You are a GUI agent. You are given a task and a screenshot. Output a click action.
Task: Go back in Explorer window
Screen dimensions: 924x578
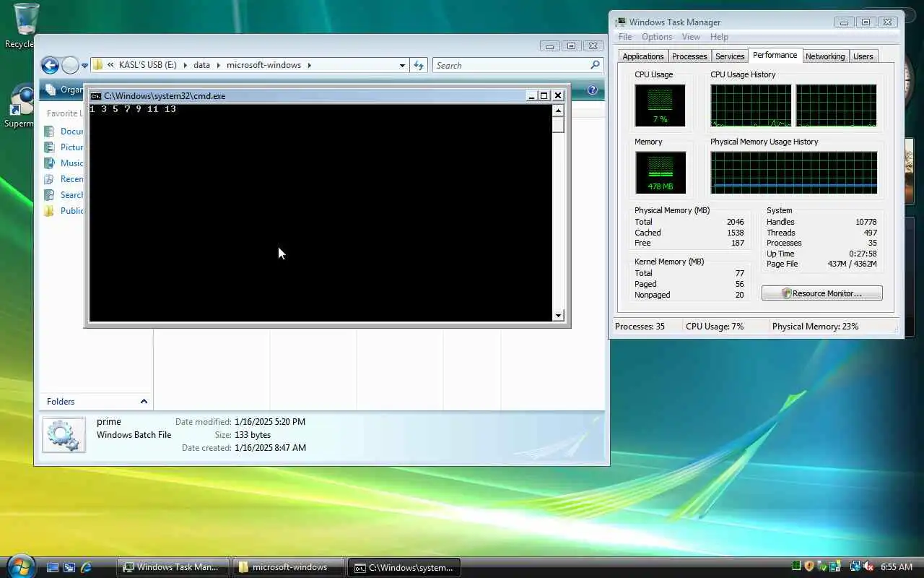point(50,66)
